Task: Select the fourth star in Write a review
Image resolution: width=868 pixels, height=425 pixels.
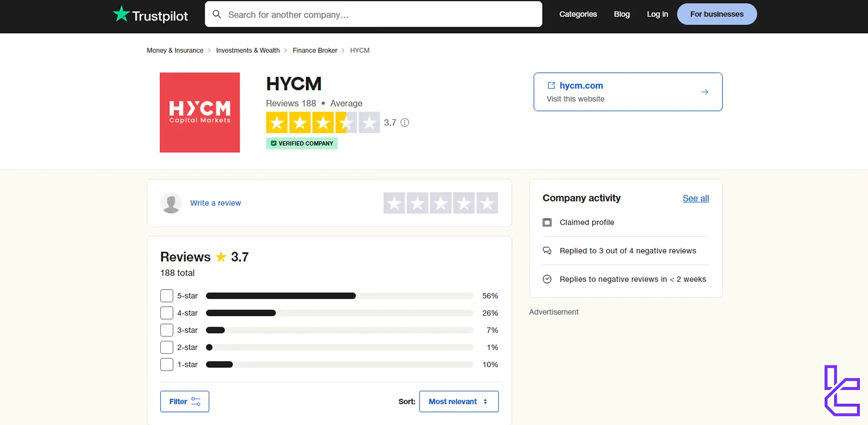Action: 464,203
